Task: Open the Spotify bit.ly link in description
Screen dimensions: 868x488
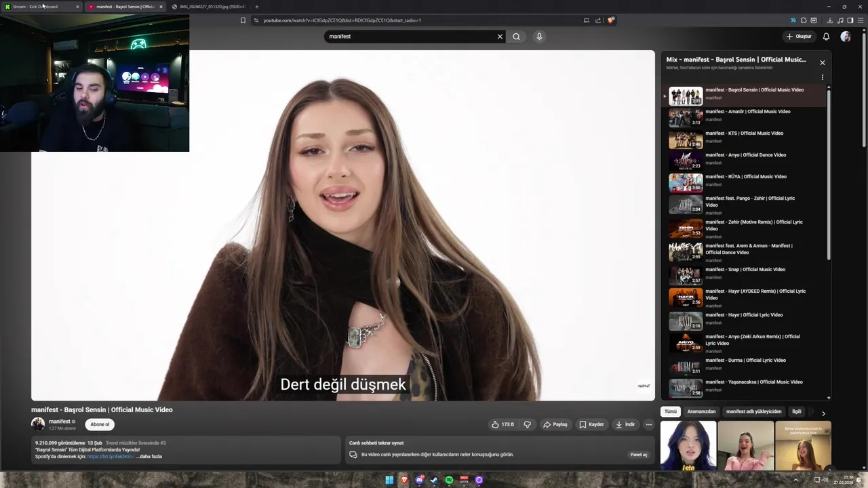Action: 111,457
